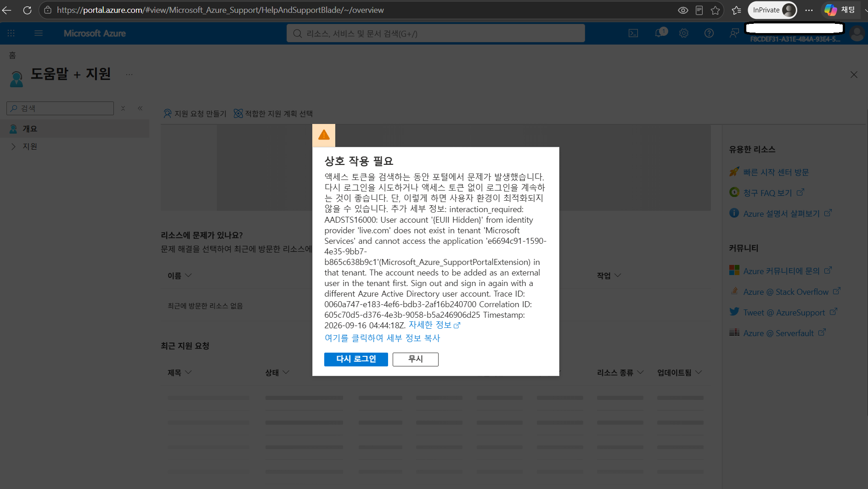Collapse the sidebar with double chevron
868x489 pixels.
point(140,108)
